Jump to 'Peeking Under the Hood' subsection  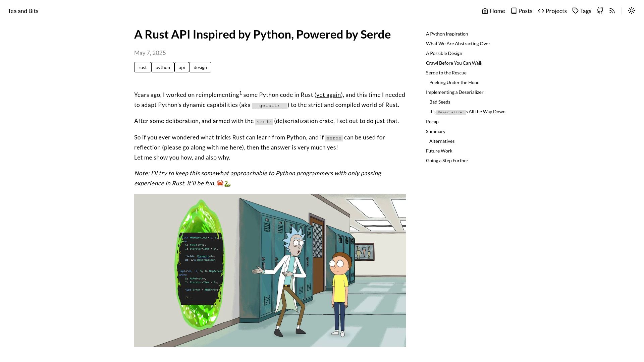click(454, 82)
